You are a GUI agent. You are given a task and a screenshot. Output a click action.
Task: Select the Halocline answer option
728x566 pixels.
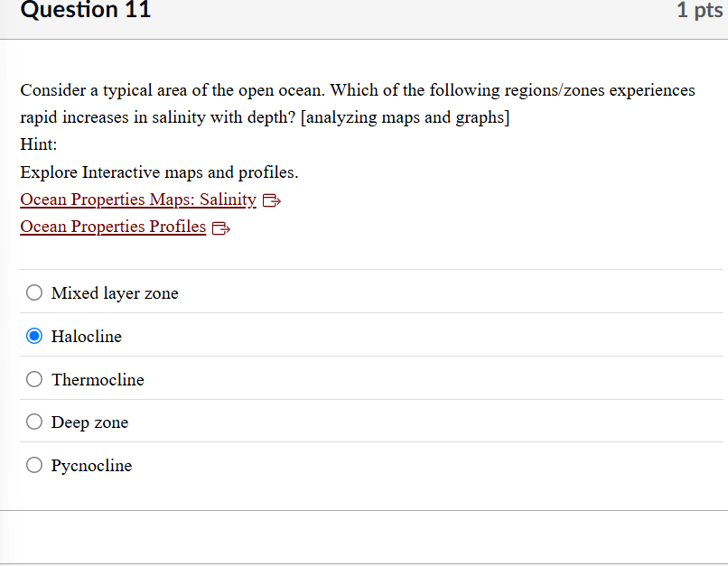point(33,336)
